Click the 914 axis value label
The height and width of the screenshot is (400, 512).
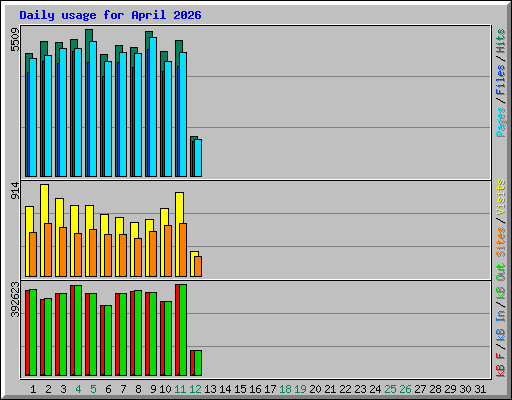coord(15,191)
